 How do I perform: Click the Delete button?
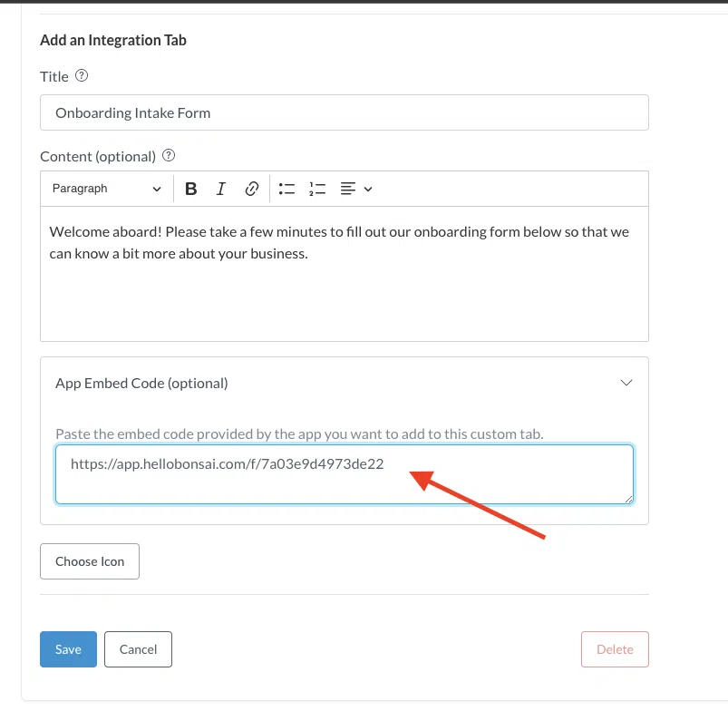coord(615,649)
